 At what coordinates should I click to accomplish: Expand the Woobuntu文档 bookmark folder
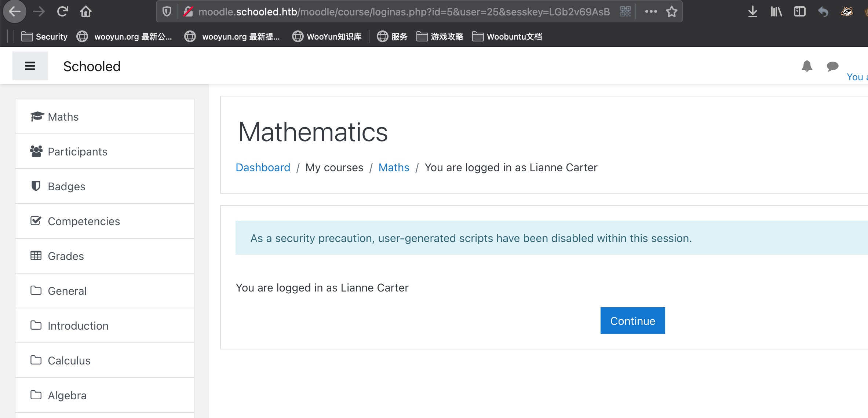(x=507, y=37)
